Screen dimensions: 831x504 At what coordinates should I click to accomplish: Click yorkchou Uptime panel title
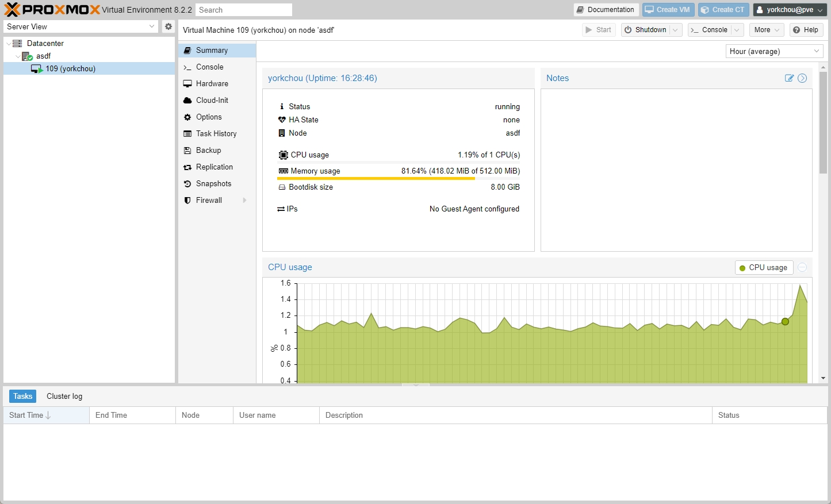click(x=323, y=78)
